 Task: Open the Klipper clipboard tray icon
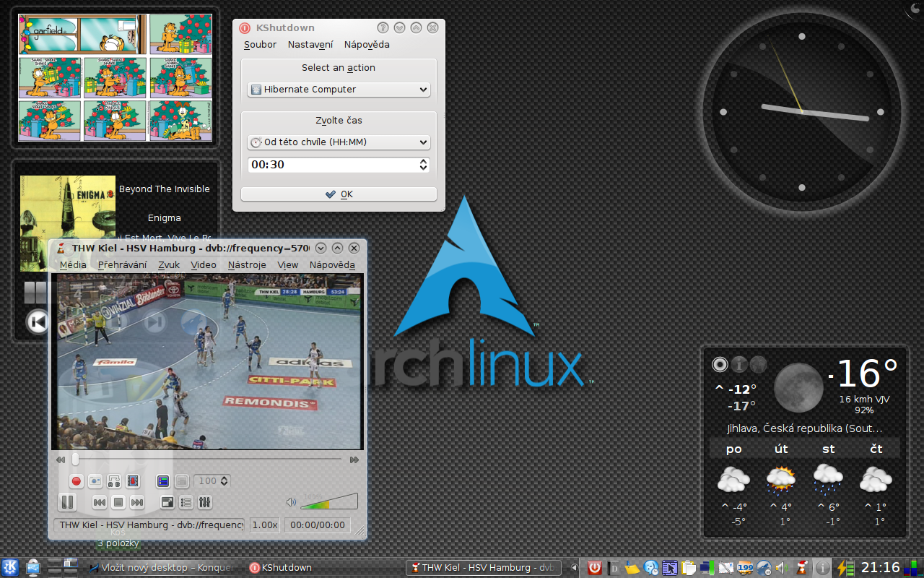[689, 568]
